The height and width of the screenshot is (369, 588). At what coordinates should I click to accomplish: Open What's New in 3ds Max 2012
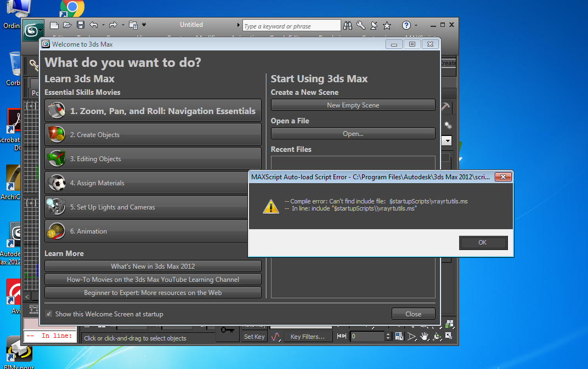tap(153, 266)
